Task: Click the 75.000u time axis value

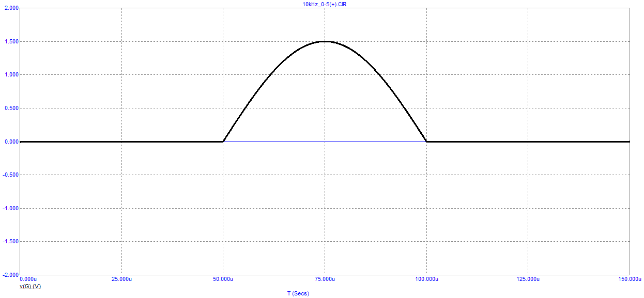Action: tap(325, 279)
